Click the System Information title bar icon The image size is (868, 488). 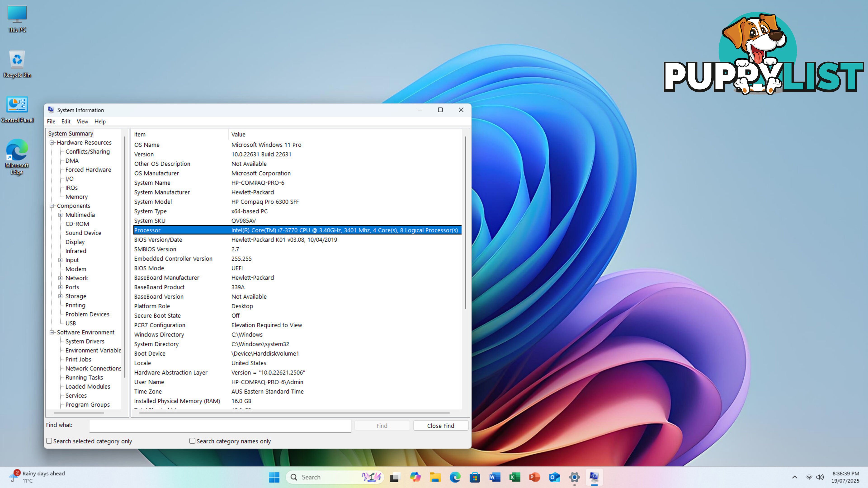pos(51,110)
